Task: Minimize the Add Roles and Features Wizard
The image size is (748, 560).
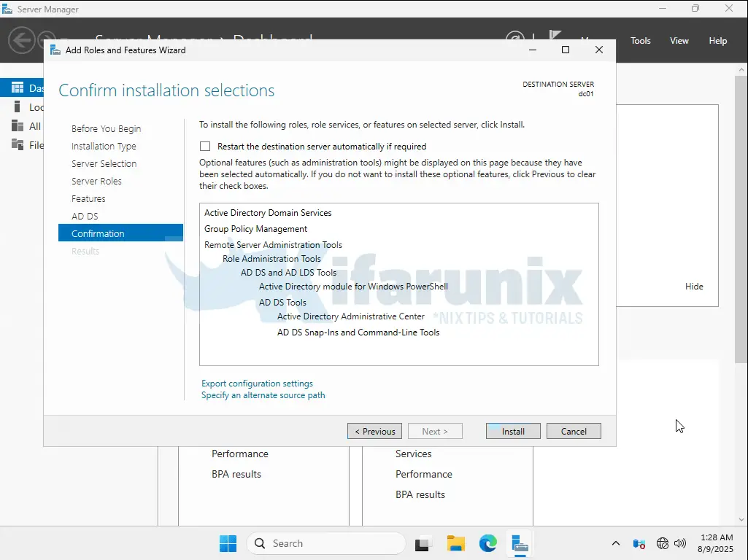Action: coord(533,50)
